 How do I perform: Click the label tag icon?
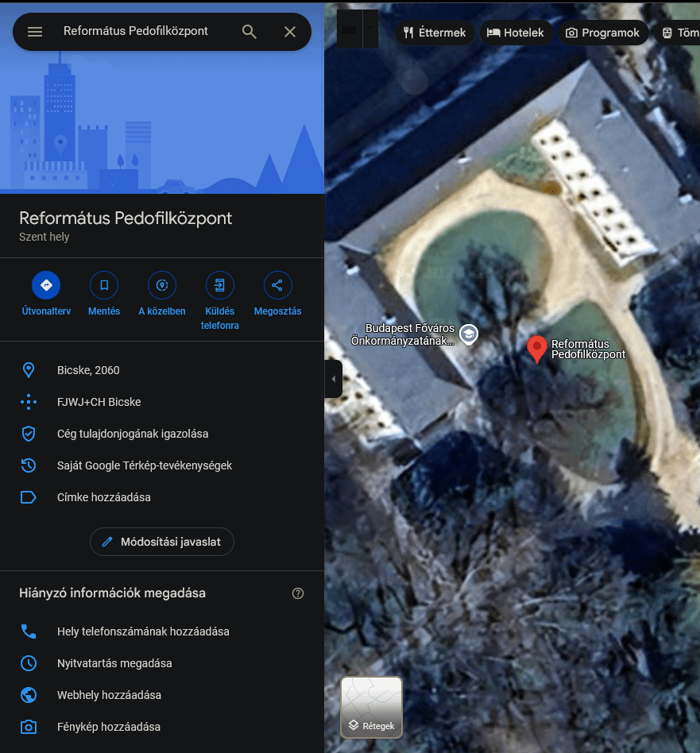pyautogui.click(x=29, y=497)
